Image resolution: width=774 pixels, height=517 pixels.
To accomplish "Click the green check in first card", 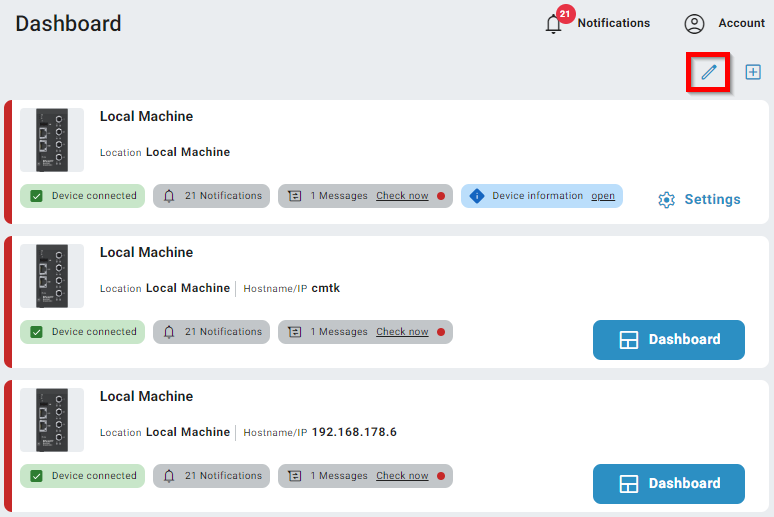I will 37,196.
